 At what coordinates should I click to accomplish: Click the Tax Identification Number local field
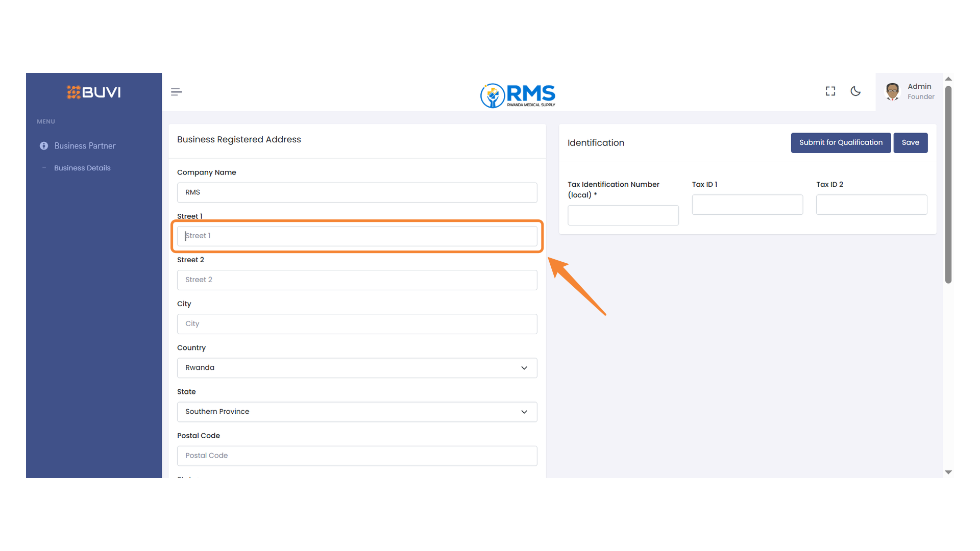(623, 215)
